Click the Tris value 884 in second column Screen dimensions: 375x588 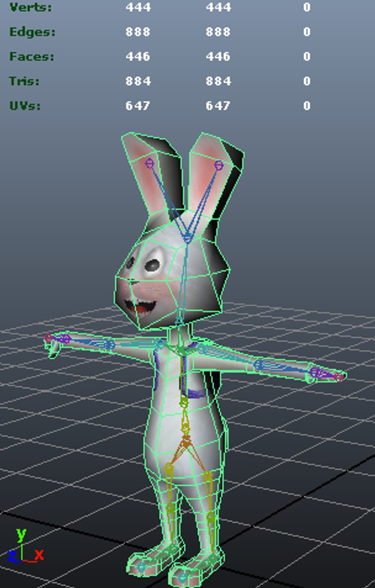[x=217, y=81]
